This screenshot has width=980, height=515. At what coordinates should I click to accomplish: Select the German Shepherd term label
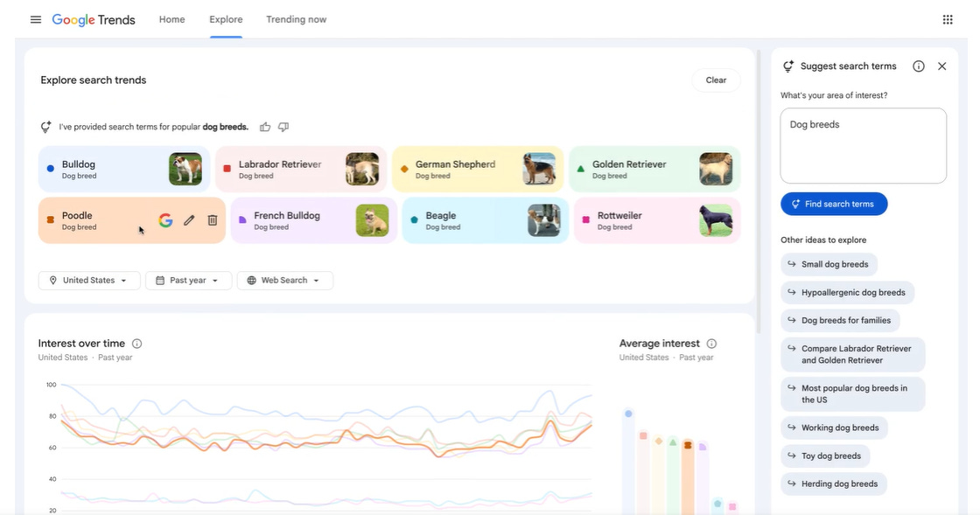coord(455,164)
